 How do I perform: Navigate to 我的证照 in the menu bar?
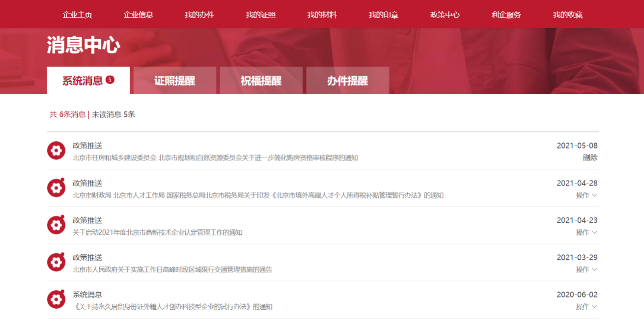click(x=260, y=14)
